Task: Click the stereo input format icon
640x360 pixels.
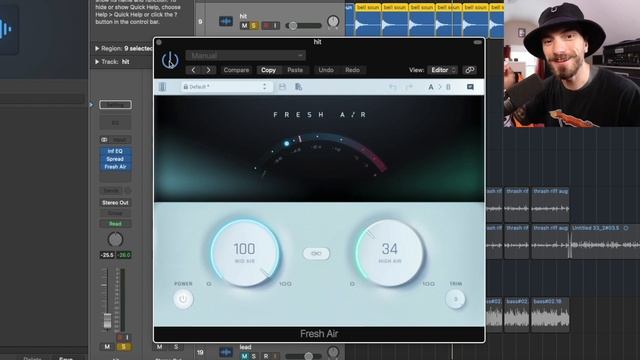Action: 104,140
